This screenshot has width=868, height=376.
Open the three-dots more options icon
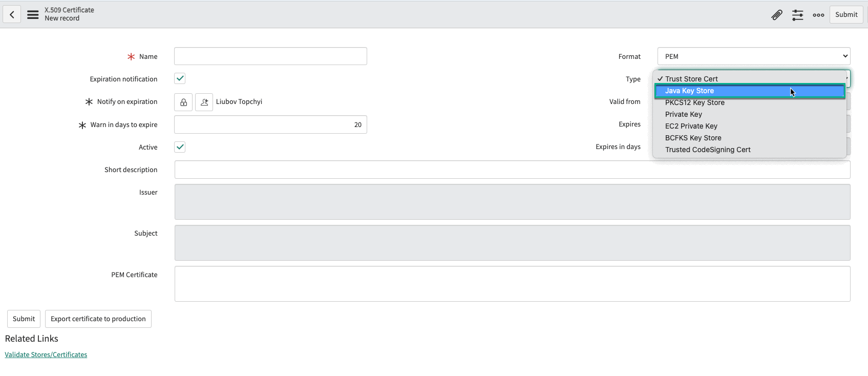[x=818, y=15]
